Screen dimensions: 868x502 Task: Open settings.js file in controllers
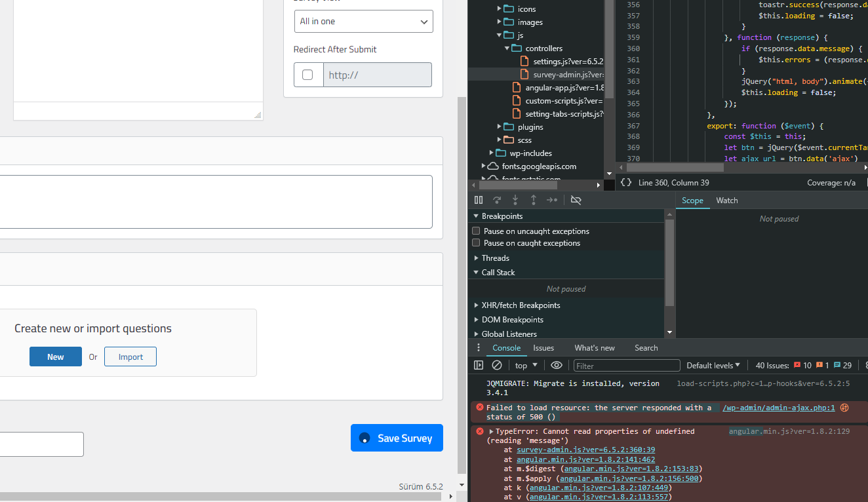pyautogui.click(x=562, y=62)
